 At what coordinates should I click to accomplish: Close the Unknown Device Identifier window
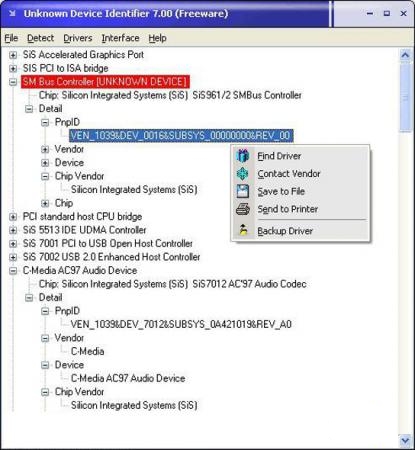pos(403,14)
